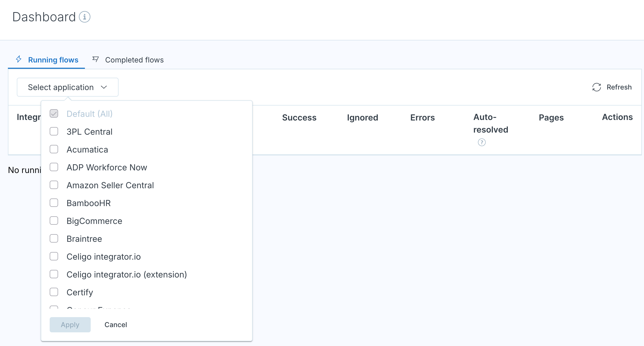Tick the Certify checkbox
The height and width of the screenshot is (346, 644).
[x=54, y=292]
